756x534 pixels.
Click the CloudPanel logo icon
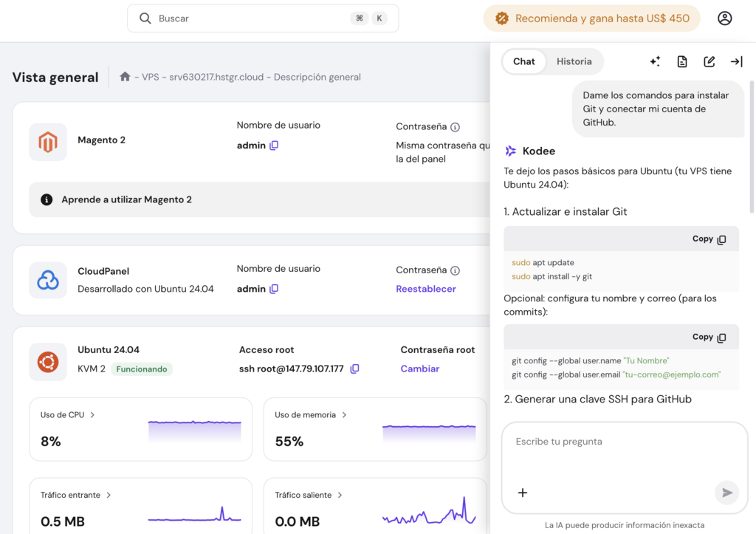[47, 279]
